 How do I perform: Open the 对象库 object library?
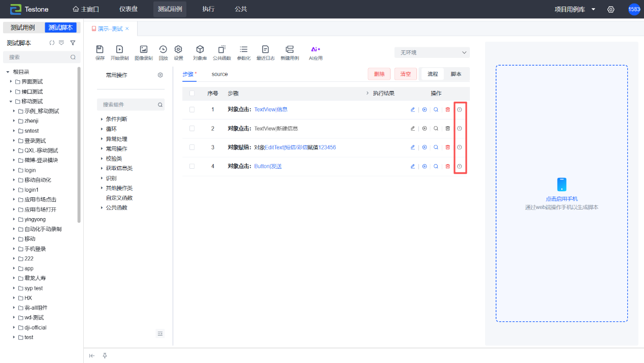[x=200, y=52]
